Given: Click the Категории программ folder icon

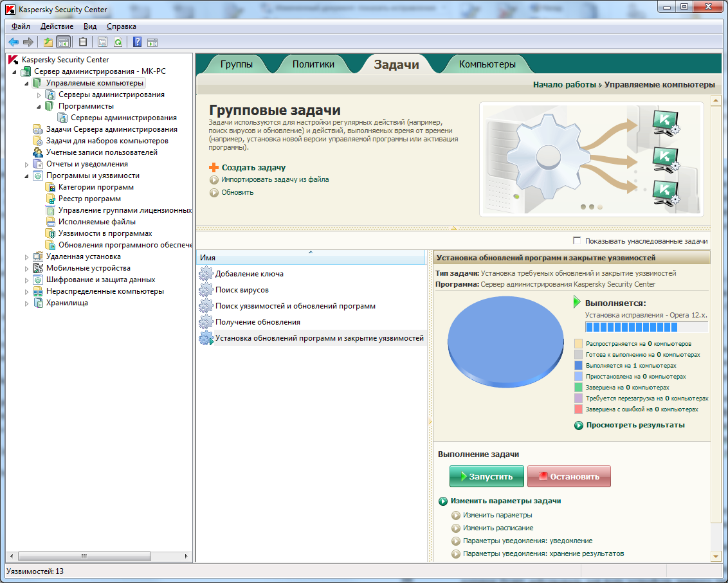Looking at the screenshot, I should 50,188.
